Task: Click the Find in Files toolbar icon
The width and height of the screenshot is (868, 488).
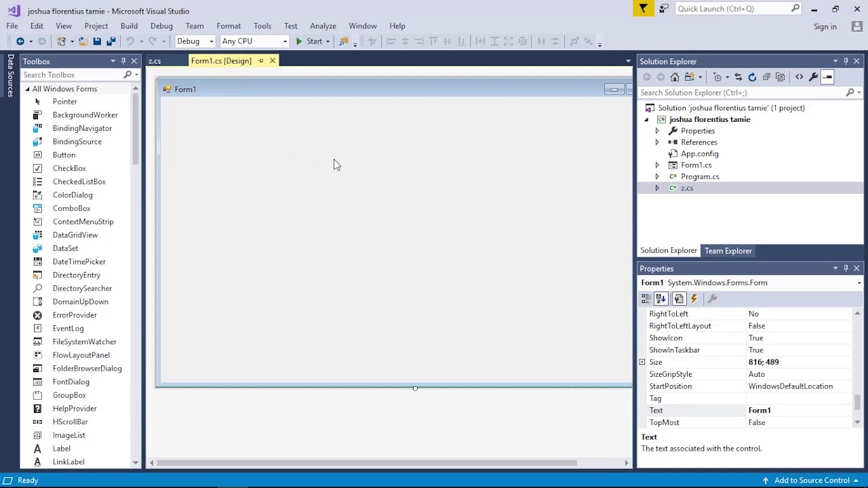Action: tap(344, 41)
